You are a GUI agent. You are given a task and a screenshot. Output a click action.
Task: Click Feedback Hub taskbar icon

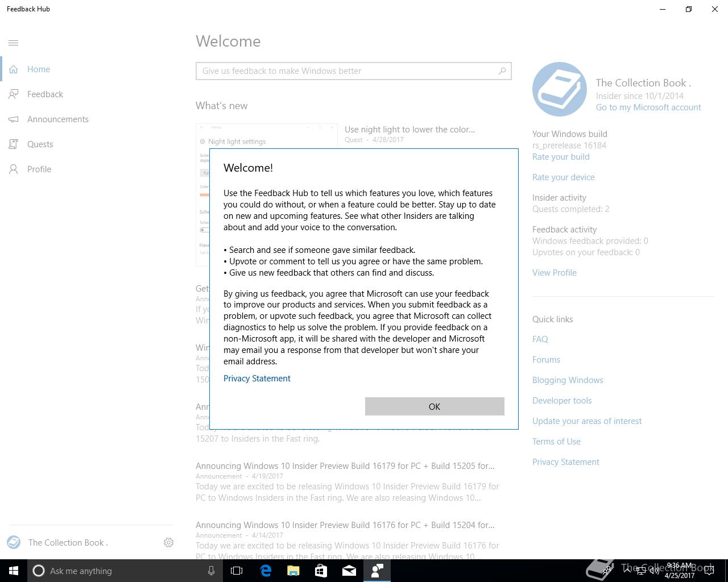click(x=377, y=571)
